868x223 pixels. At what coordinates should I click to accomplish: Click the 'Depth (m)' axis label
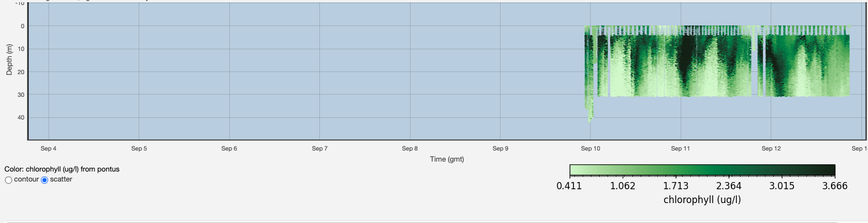tap(9, 60)
